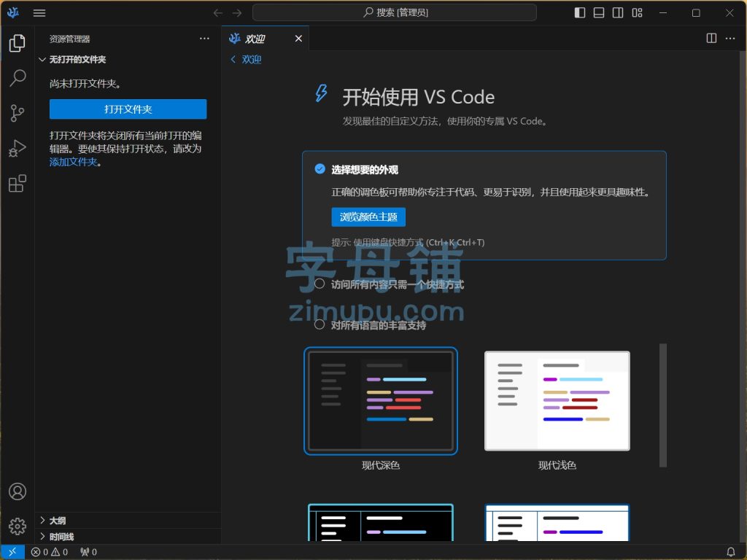
Task: Click the VS Code logo in title bar
Action: tap(13, 12)
